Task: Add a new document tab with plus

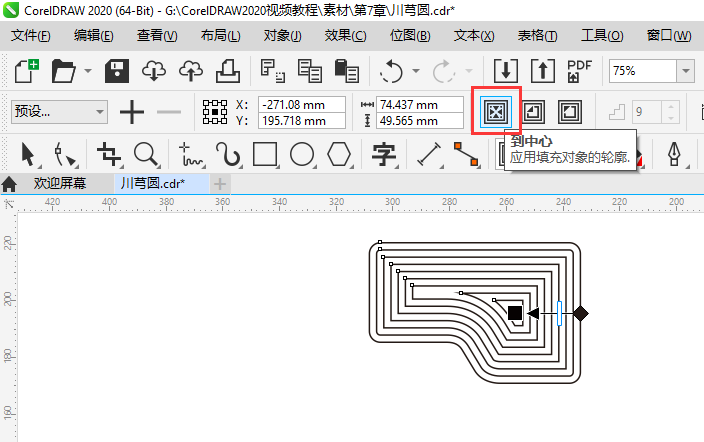Action: pyautogui.click(x=221, y=184)
